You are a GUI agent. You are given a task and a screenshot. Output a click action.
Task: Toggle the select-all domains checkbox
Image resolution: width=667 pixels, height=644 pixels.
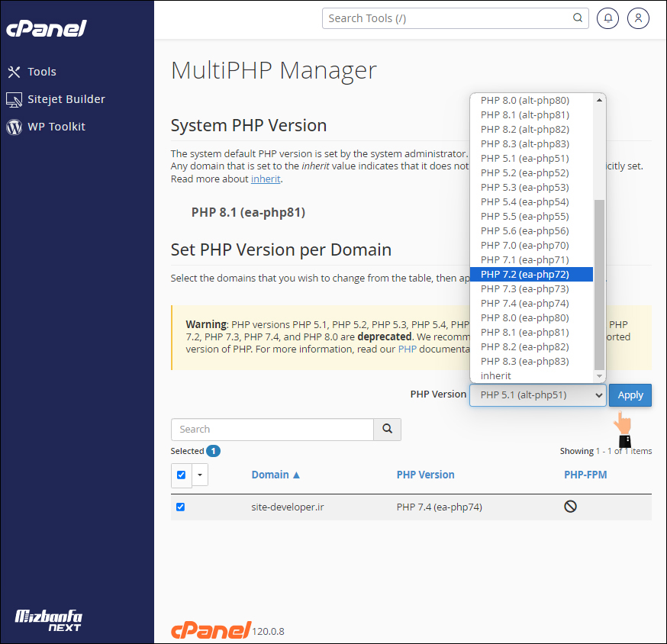(x=181, y=475)
